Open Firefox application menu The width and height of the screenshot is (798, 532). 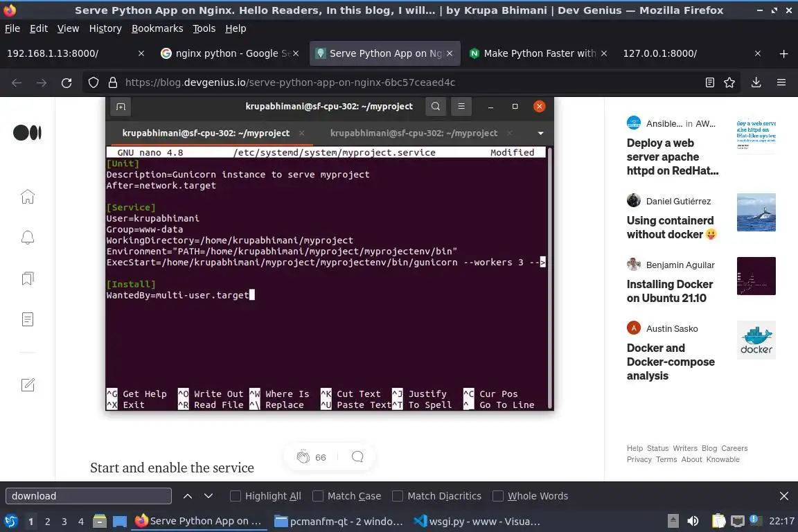pyautogui.click(x=781, y=82)
